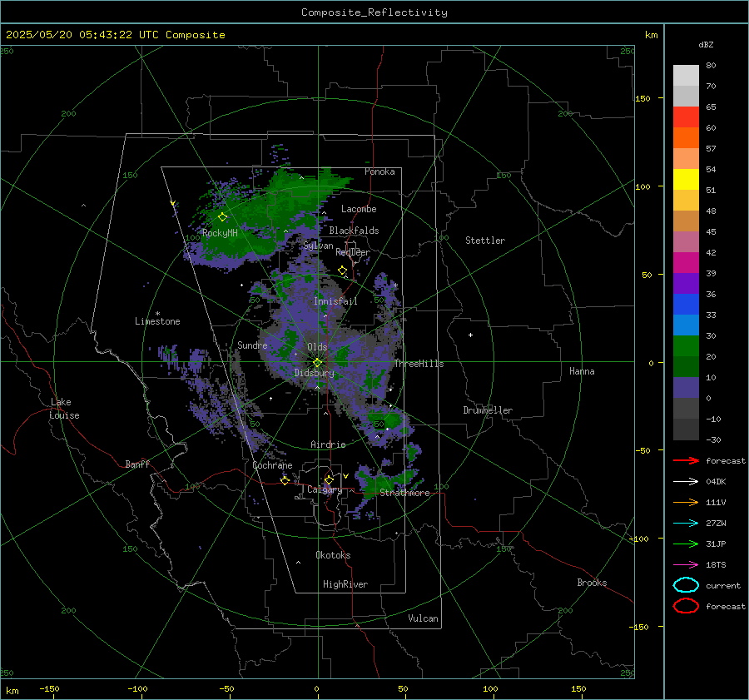Click the Lacombe city label
This screenshot has width=749, height=700.
(359, 209)
